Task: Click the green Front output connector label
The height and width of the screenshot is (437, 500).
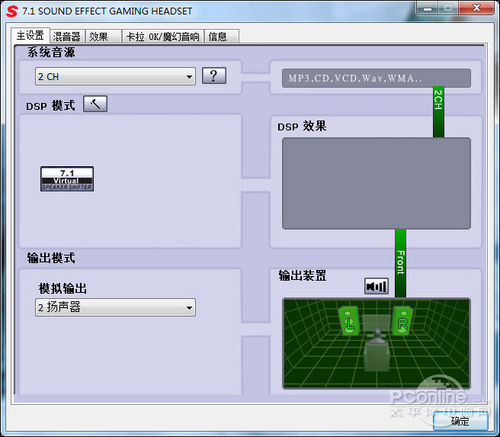Action: click(401, 263)
